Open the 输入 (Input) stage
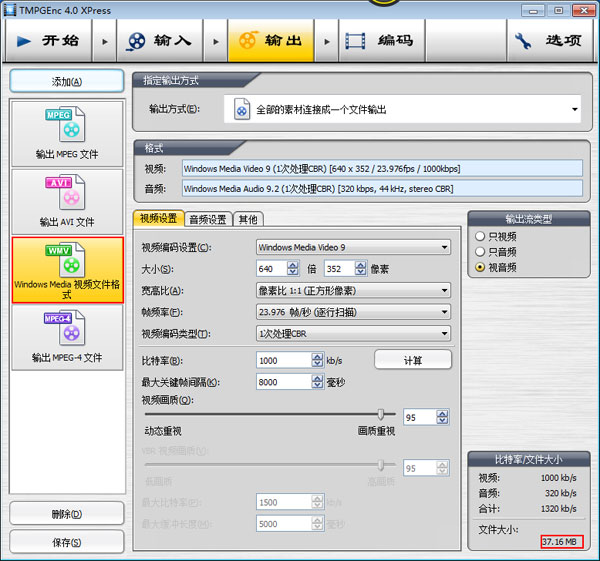This screenshot has width=600, height=561. [x=160, y=41]
